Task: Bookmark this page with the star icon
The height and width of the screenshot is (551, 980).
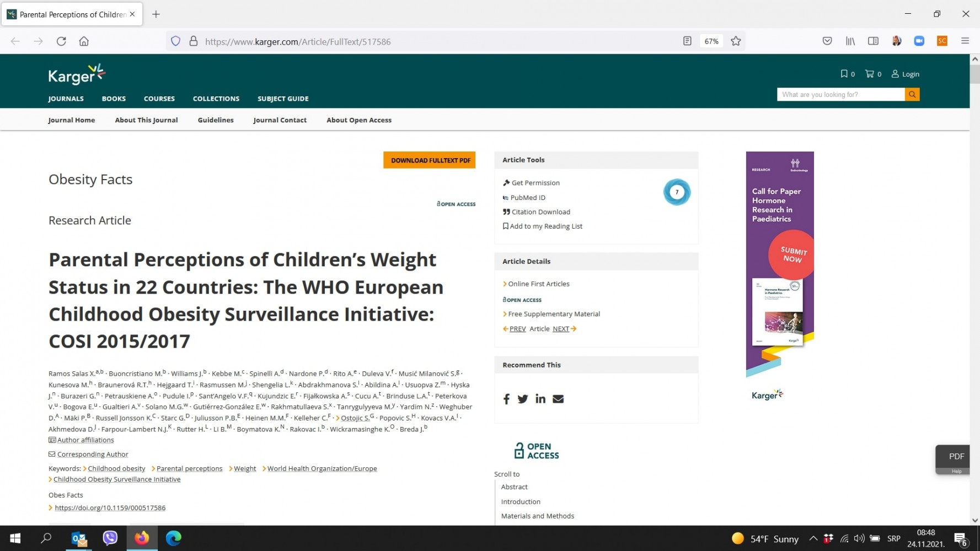Action: point(736,41)
